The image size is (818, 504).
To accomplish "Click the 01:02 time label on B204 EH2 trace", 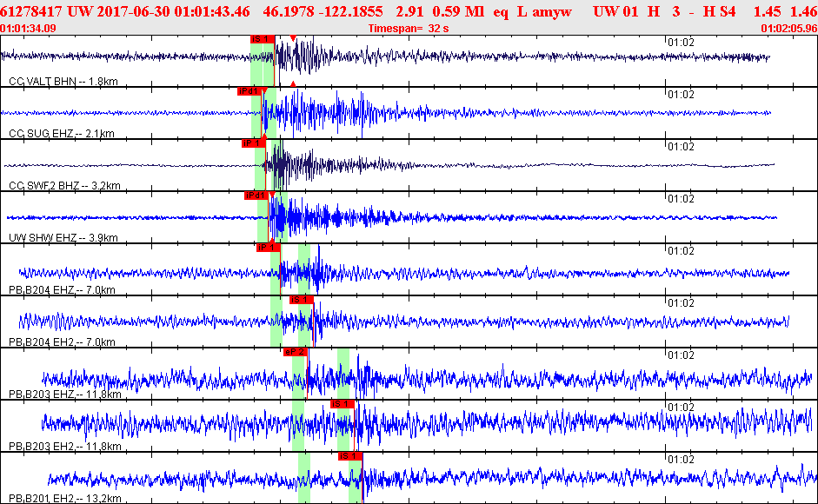I will pos(682,303).
